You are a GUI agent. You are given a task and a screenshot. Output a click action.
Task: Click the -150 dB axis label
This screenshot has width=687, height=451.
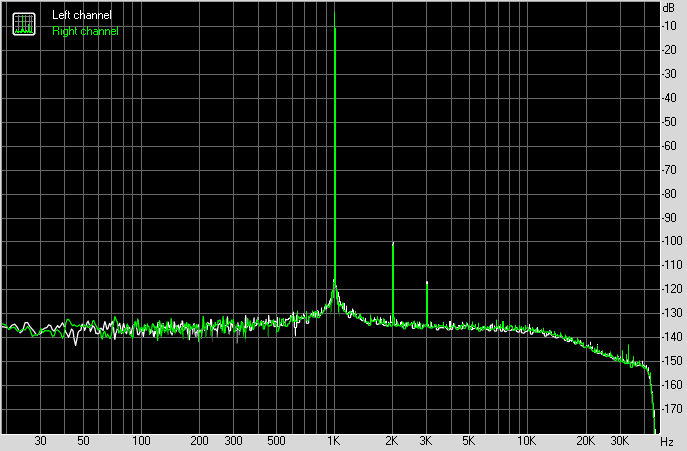click(x=672, y=361)
